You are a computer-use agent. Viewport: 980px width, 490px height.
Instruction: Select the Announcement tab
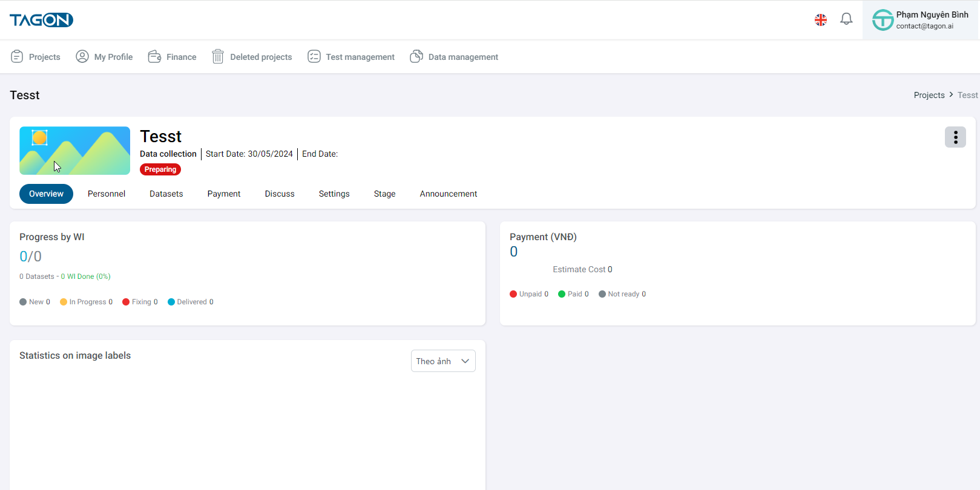point(448,194)
